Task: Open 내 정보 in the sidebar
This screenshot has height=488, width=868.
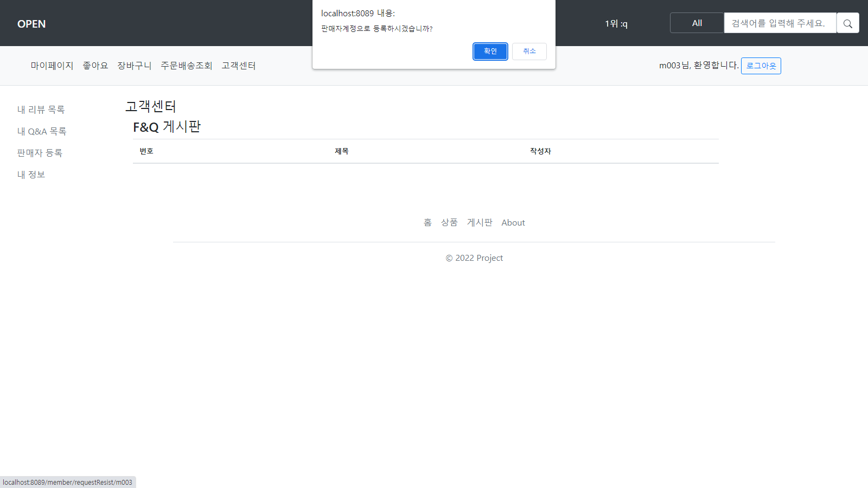Action: 31,174
